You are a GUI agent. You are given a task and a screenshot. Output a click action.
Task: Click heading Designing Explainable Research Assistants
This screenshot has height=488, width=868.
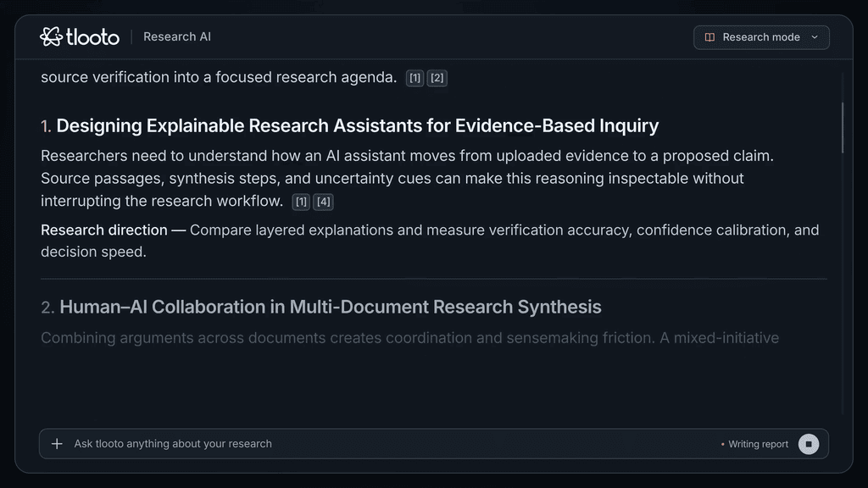(x=358, y=125)
